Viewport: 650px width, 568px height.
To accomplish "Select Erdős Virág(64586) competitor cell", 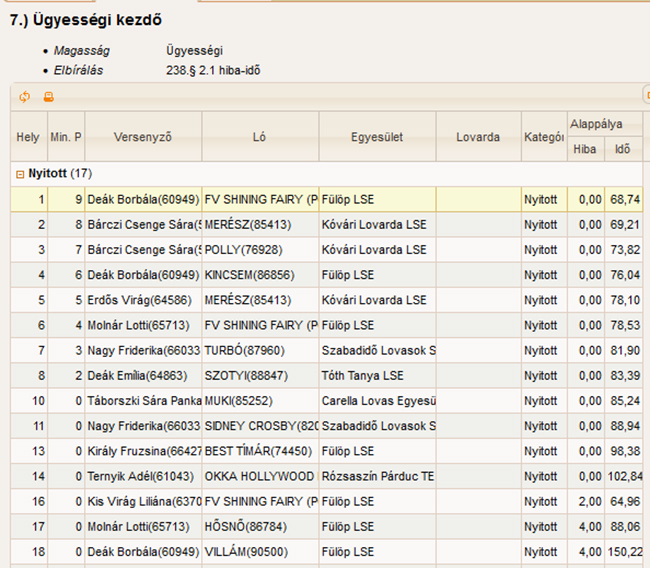I will pyautogui.click(x=143, y=300).
